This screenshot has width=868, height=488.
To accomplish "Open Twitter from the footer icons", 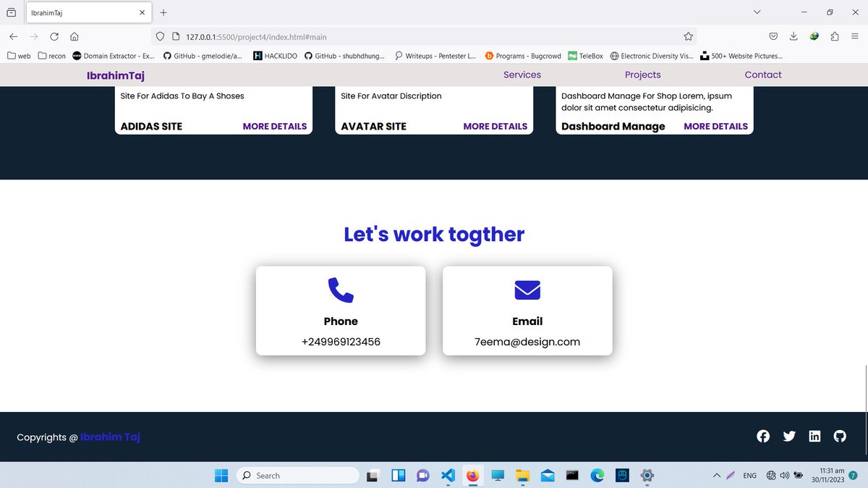I will pos(789,436).
